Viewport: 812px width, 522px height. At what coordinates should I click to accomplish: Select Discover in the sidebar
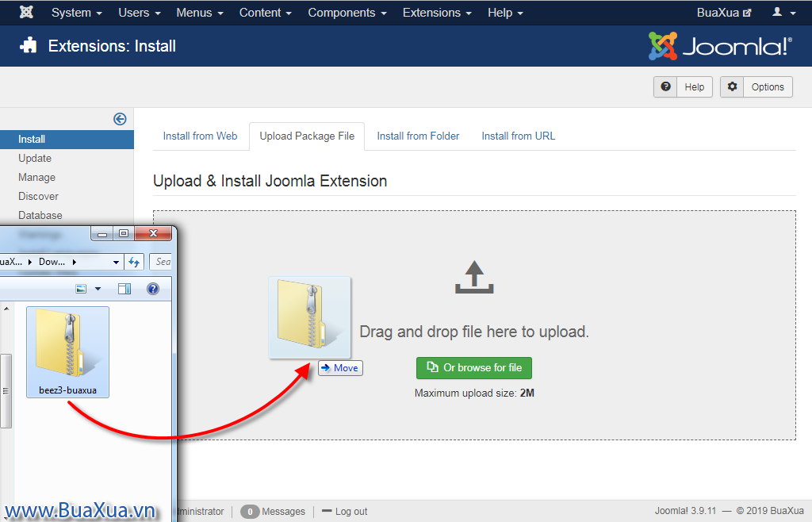point(38,196)
